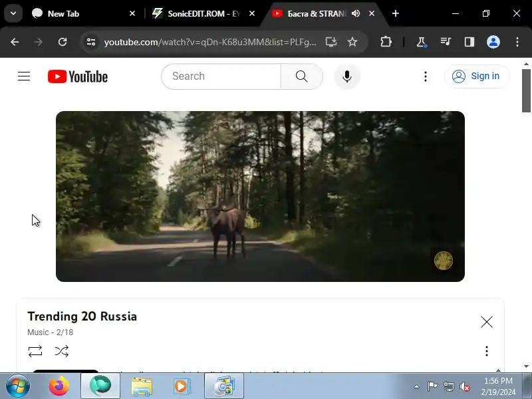Launch Firefox from the taskbar
This screenshot has height=399, width=532.
pyautogui.click(x=59, y=386)
